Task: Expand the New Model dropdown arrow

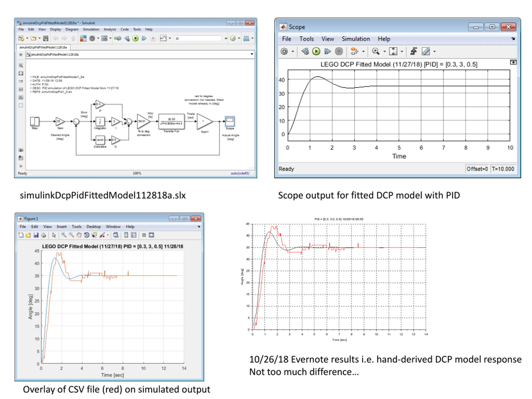Action: (27, 38)
